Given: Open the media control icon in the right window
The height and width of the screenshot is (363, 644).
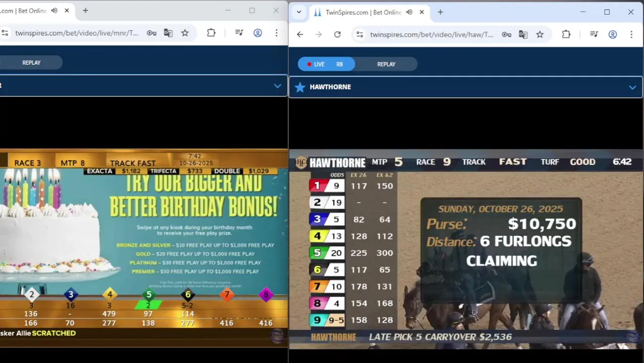Looking at the screenshot, I should pos(594,34).
